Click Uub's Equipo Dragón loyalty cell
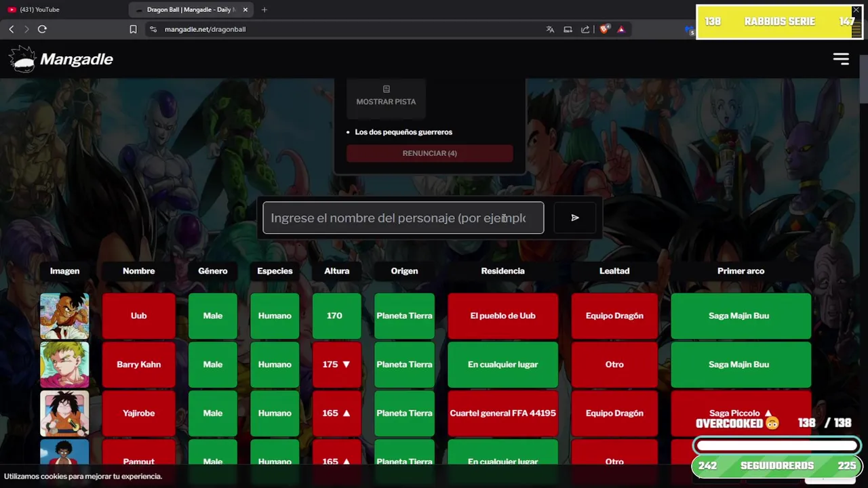The width and height of the screenshot is (868, 488). click(x=614, y=316)
